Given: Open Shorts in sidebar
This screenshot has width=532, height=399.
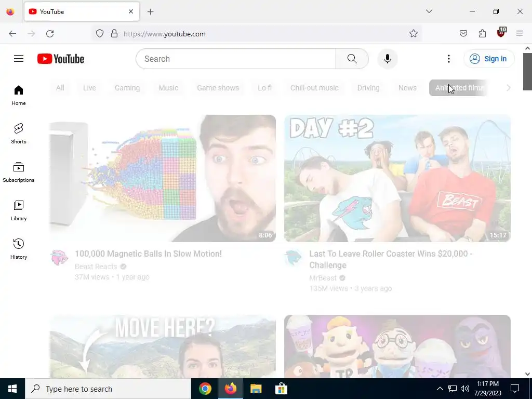Looking at the screenshot, I should point(19,134).
